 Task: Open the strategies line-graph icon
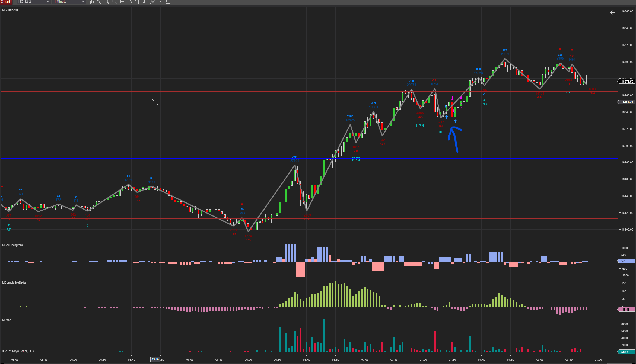click(x=152, y=2)
